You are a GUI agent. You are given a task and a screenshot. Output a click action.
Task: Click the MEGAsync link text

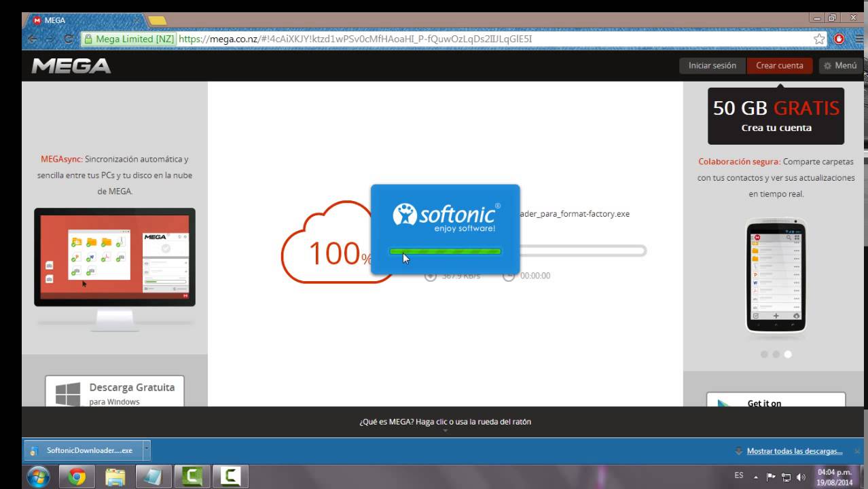[x=61, y=159]
